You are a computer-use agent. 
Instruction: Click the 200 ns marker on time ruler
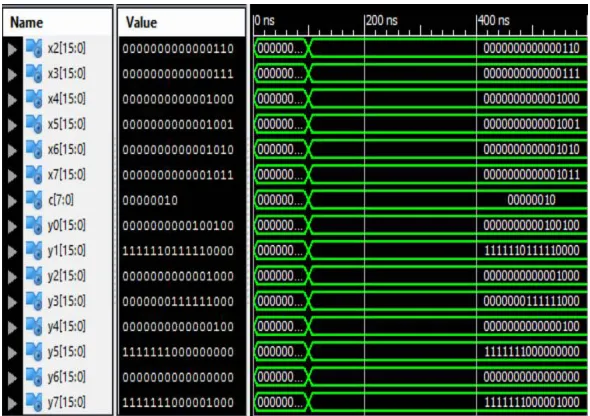tap(382, 20)
